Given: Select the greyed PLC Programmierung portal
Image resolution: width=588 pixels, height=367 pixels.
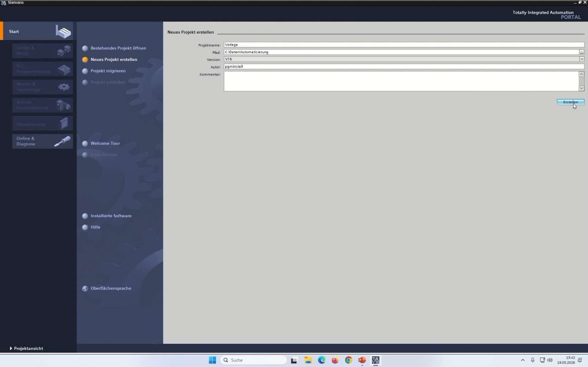Looking at the screenshot, I should click(x=42, y=69).
